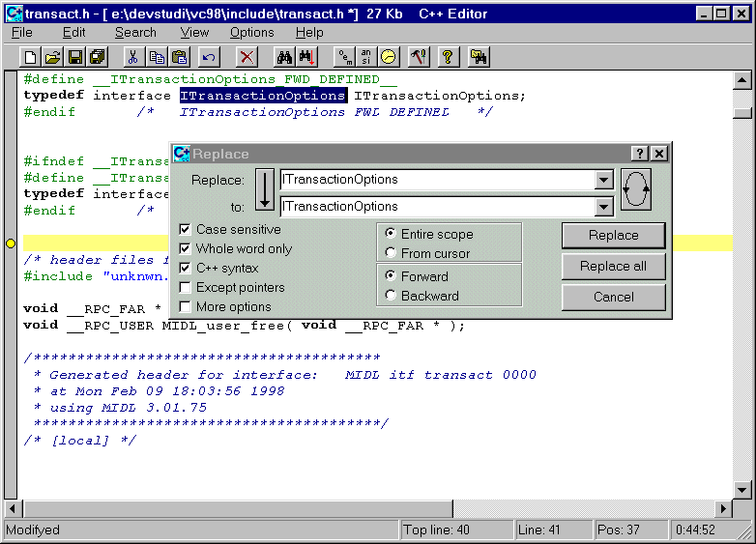
Task: Click the hammer tools icon
Action: 418,57
